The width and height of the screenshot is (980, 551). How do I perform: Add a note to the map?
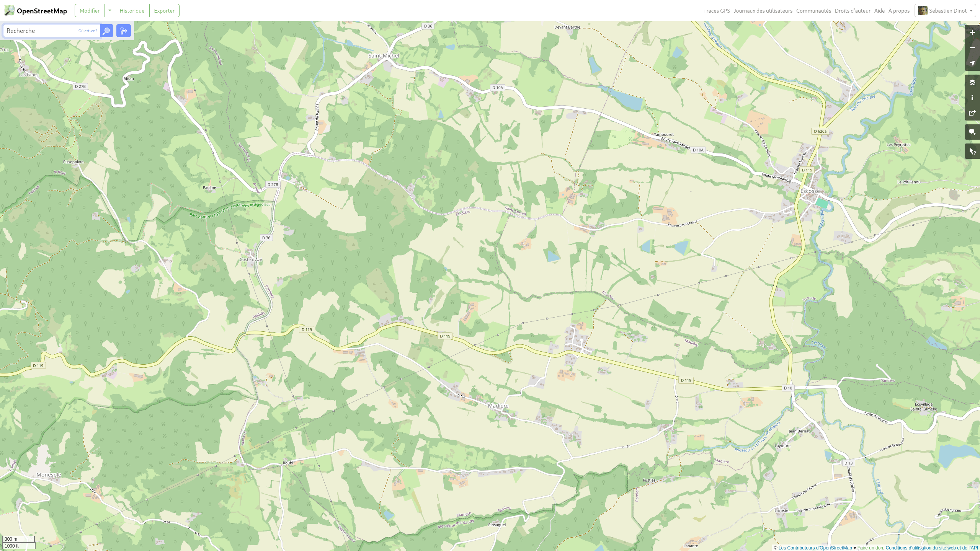click(x=972, y=132)
